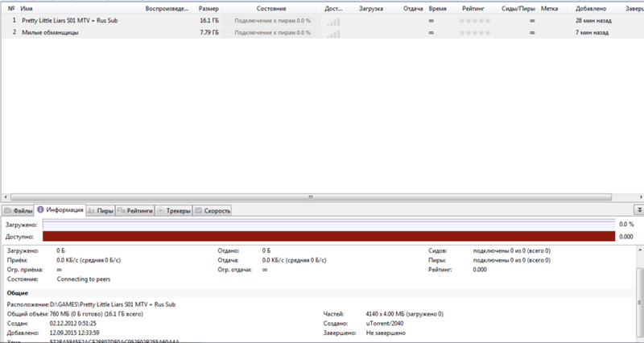Click the 16.1 ГБ size cell

pyautogui.click(x=209, y=20)
